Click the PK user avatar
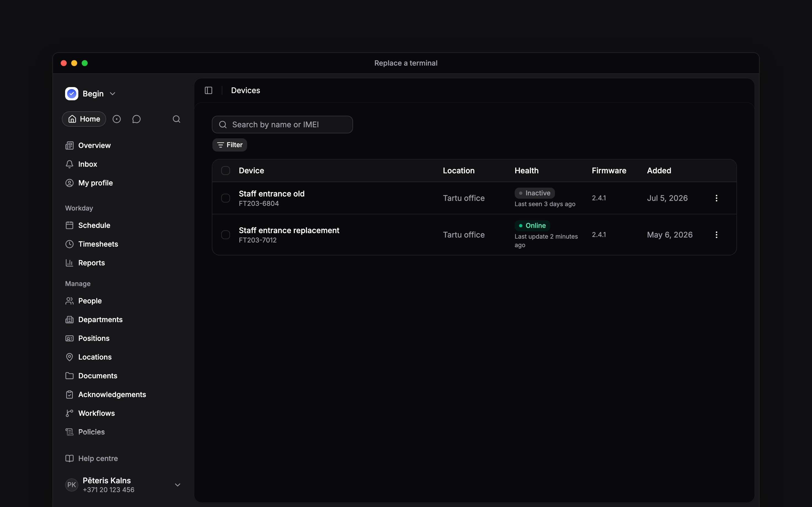This screenshot has height=507, width=812. click(x=71, y=485)
